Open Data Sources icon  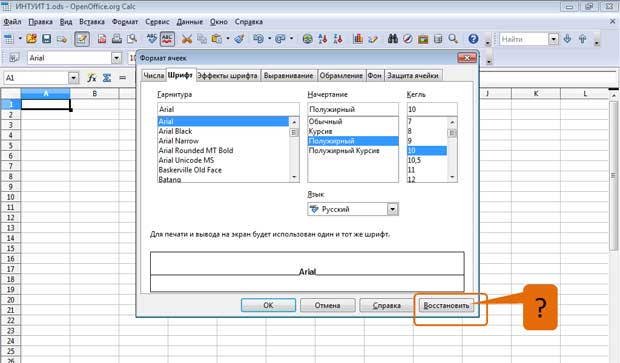point(438,39)
